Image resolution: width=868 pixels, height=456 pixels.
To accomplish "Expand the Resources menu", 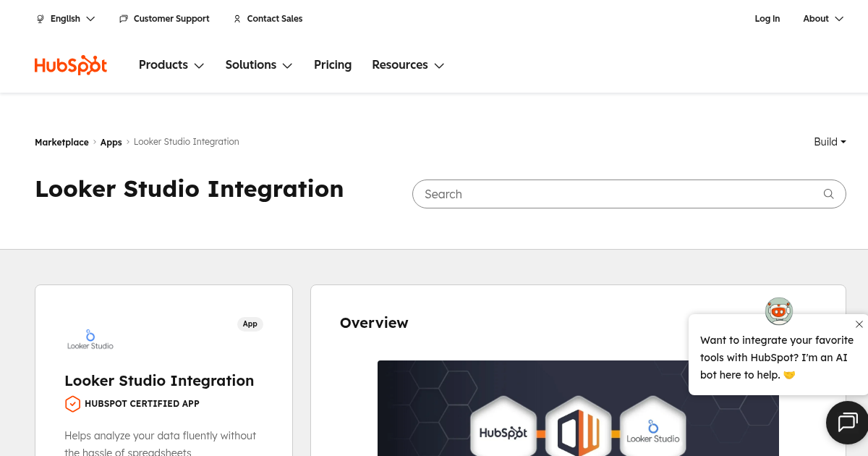I will [x=408, y=65].
